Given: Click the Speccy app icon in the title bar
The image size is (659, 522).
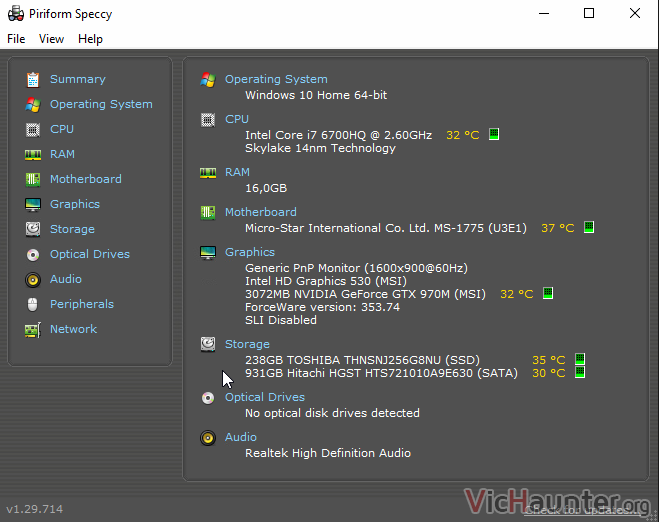Looking at the screenshot, I should (16, 13).
